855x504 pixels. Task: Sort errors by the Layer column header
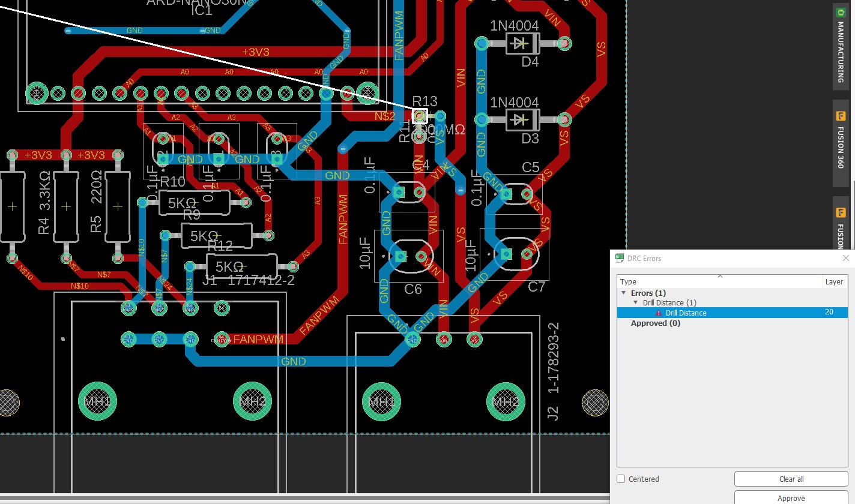click(x=835, y=281)
